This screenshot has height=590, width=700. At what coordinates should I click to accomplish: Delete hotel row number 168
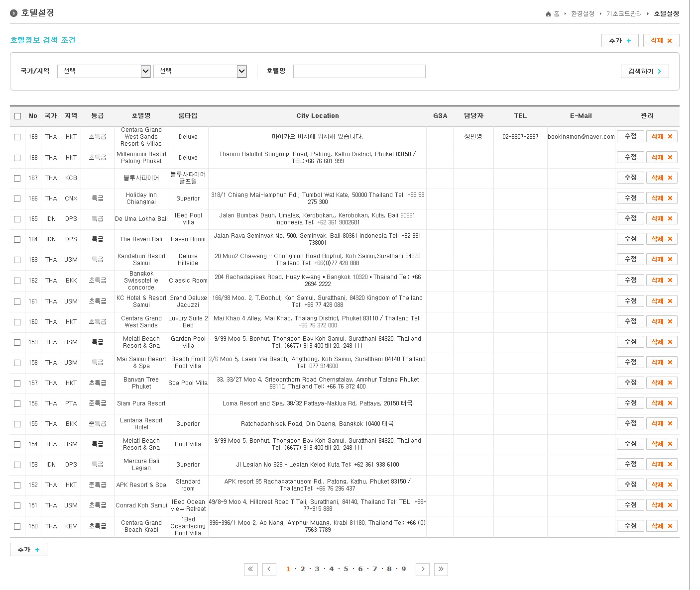click(662, 157)
